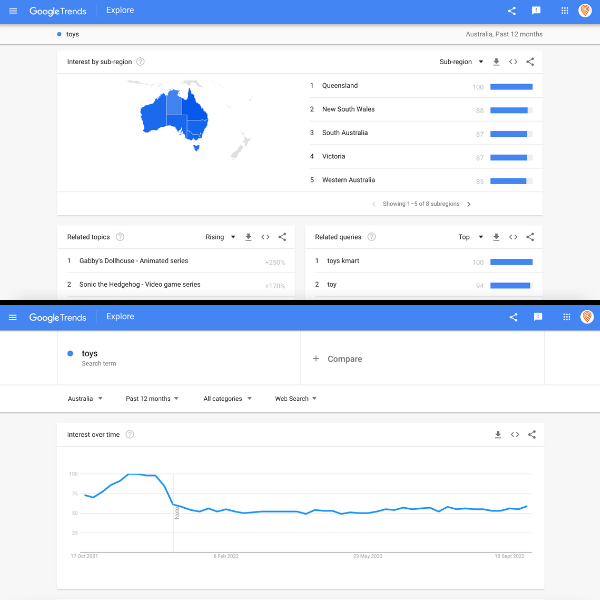Open help next to Interest by sub-region
The image size is (600, 600).
(140, 62)
